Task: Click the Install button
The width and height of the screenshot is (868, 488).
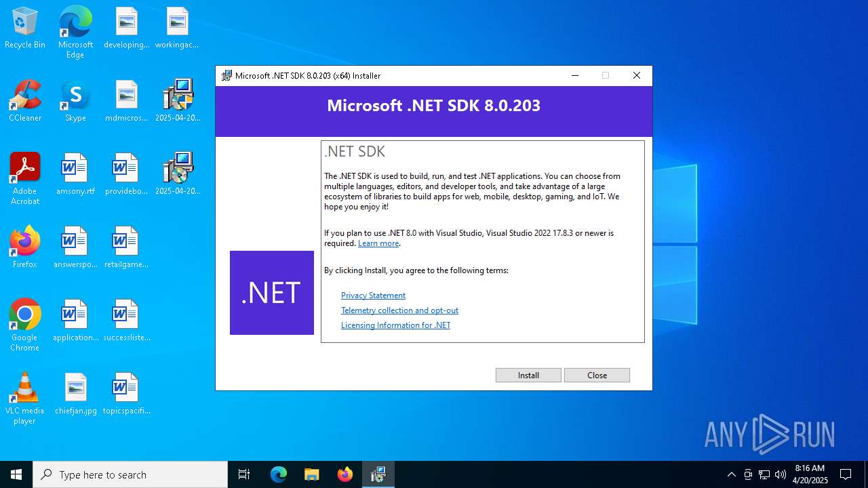Action: click(x=528, y=375)
